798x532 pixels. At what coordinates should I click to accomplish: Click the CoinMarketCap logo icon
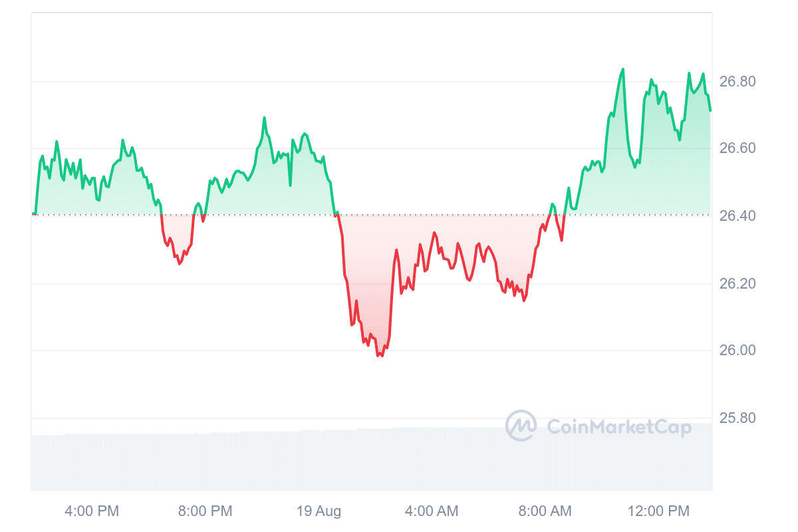point(521,426)
